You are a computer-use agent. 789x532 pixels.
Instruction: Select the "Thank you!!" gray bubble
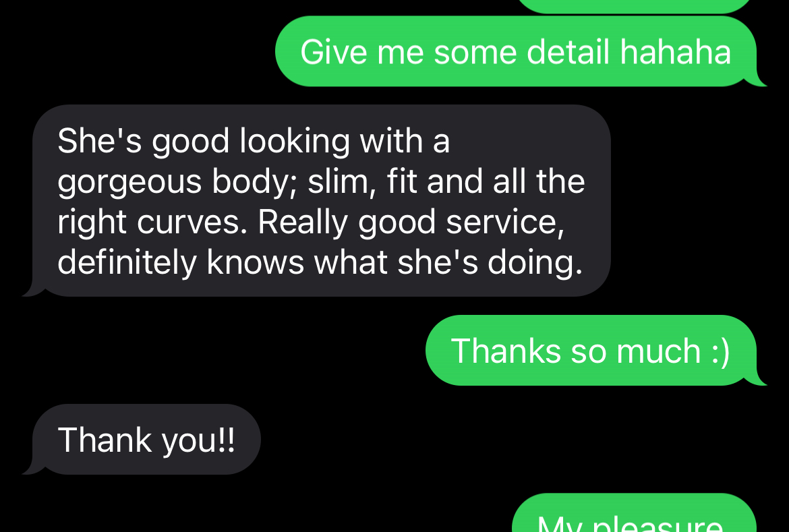click(146, 440)
